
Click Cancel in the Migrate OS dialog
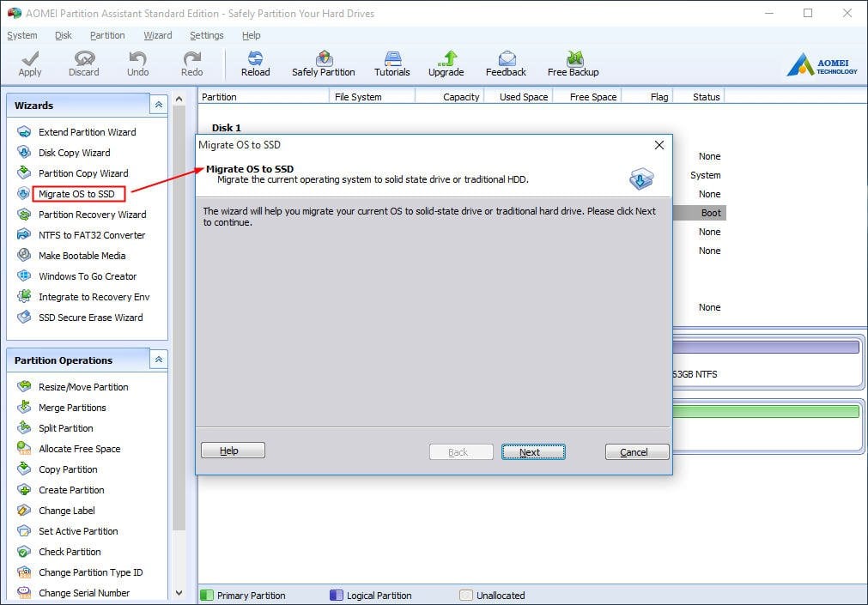(636, 452)
